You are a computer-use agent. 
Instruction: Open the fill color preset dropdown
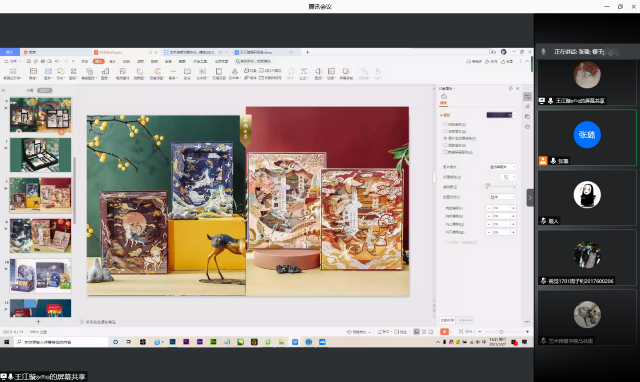[x=514, y=115]
